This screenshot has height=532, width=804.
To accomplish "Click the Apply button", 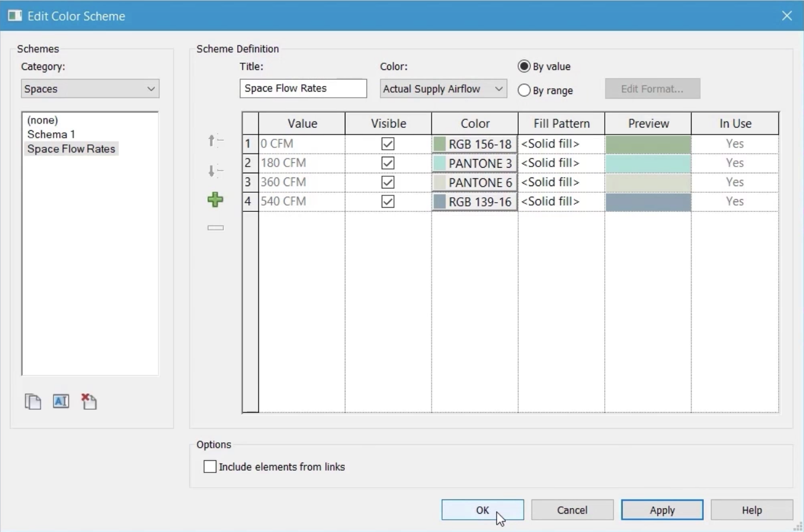I will pos(662,510).
